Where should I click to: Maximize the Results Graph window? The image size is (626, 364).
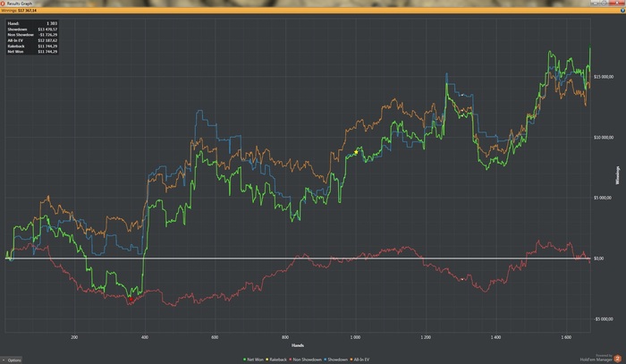click(x=605, y=3)
